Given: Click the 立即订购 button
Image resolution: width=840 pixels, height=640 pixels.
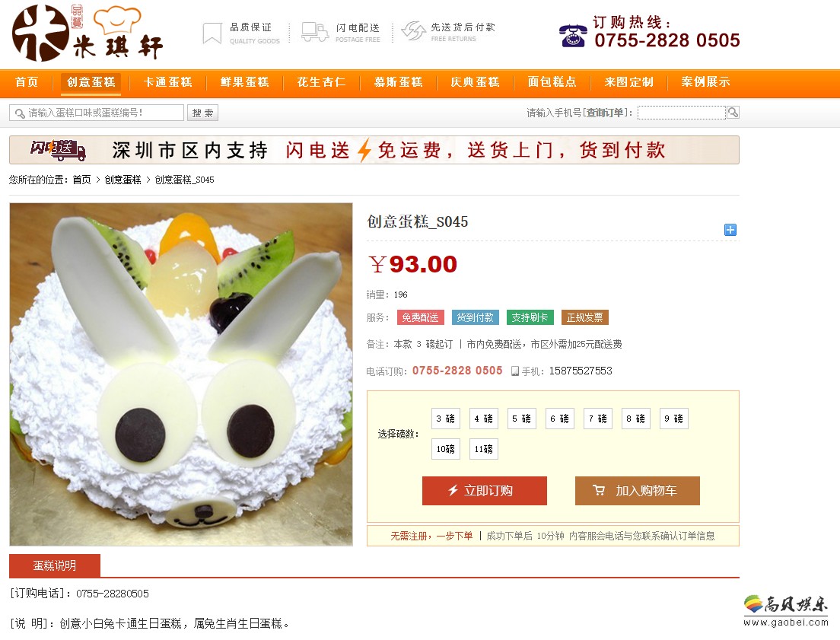Looking at the screenshot, I should coord(484,490).
